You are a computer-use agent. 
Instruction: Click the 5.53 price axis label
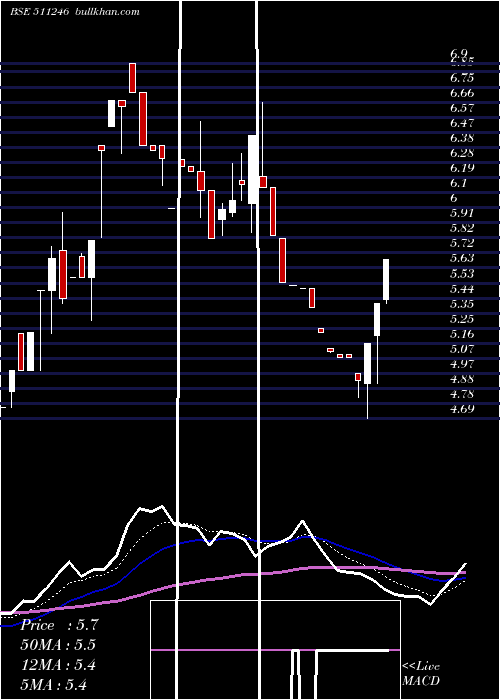coord(462,273)
